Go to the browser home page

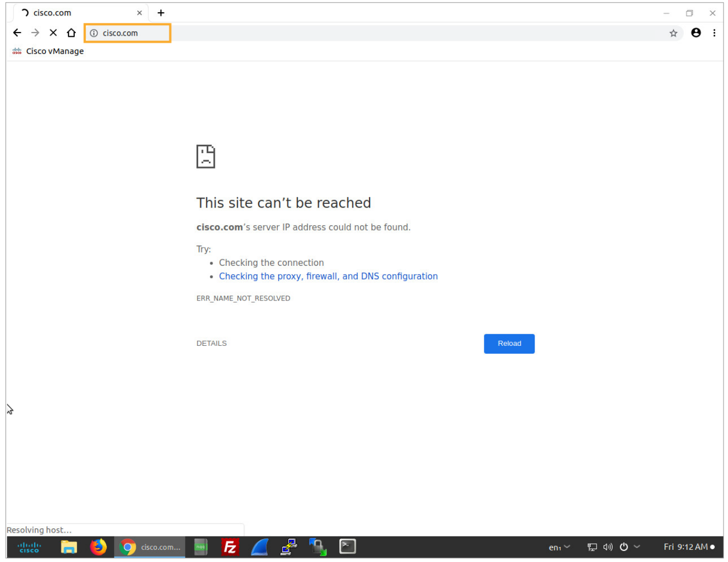(x=71, y=33)
